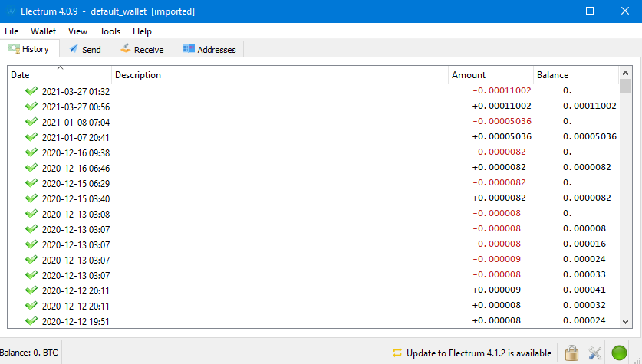Click confirmed checkmark for 2021-01-07 20:41 transaction
The width and height of the screenshot is (642, 364).
[31, 137]
